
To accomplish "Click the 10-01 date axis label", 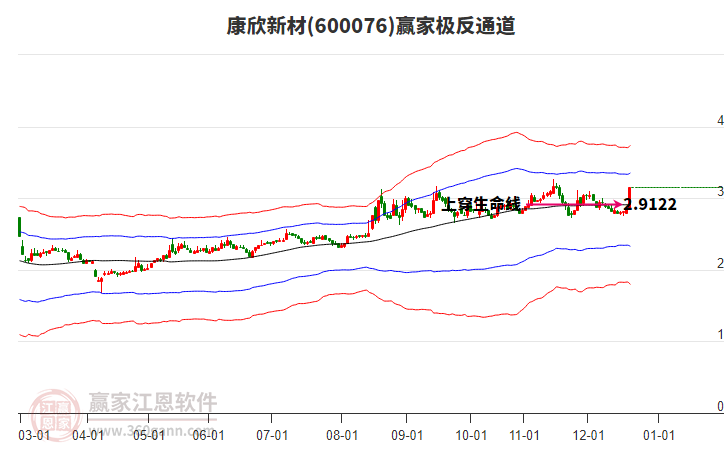I will point(471,436).
